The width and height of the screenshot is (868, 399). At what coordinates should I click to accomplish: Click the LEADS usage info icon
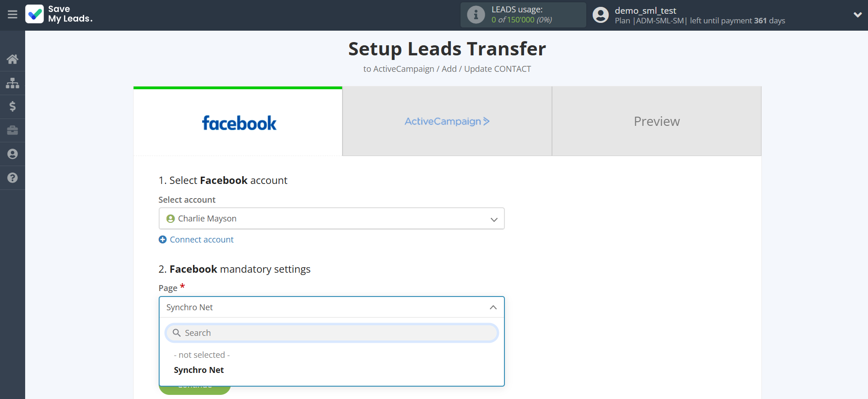click(x=476, y=15)
